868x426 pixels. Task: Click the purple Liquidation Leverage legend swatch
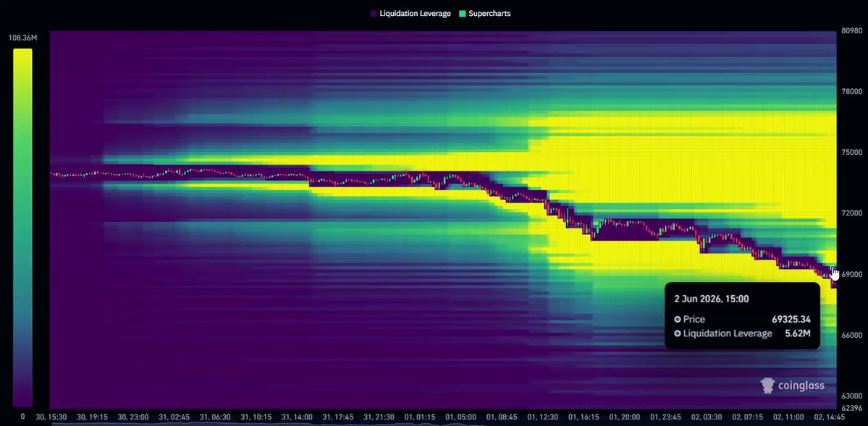[373, 13]
